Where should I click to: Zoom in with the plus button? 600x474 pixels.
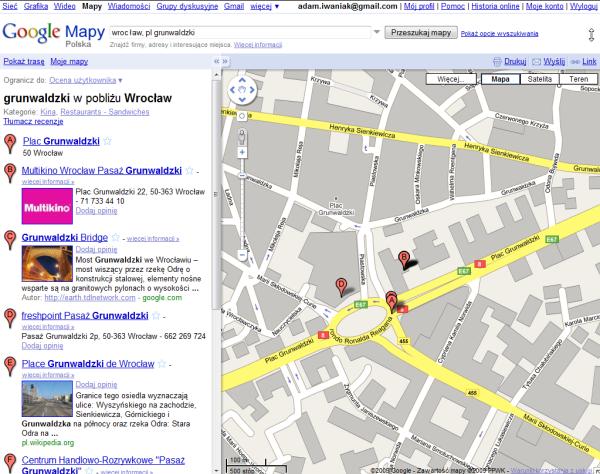[242, 152]
